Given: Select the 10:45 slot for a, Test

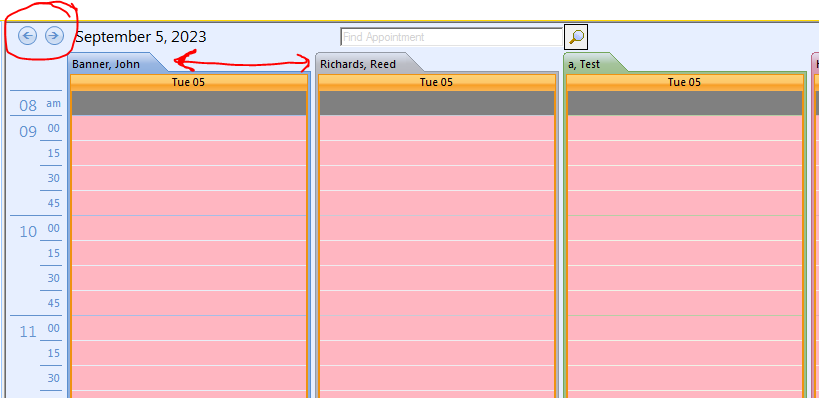Looking at the screenshot, I should click(685, 303).
